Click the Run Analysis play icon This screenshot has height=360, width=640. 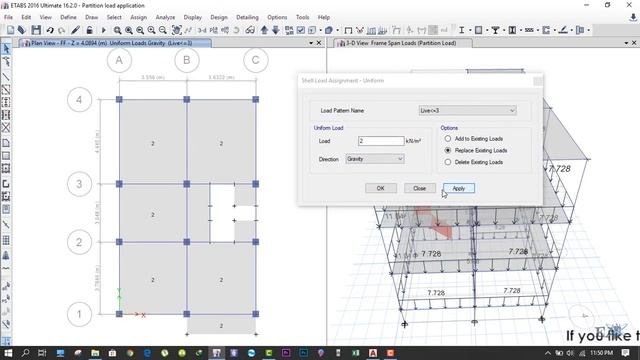(x=103, y=30)
